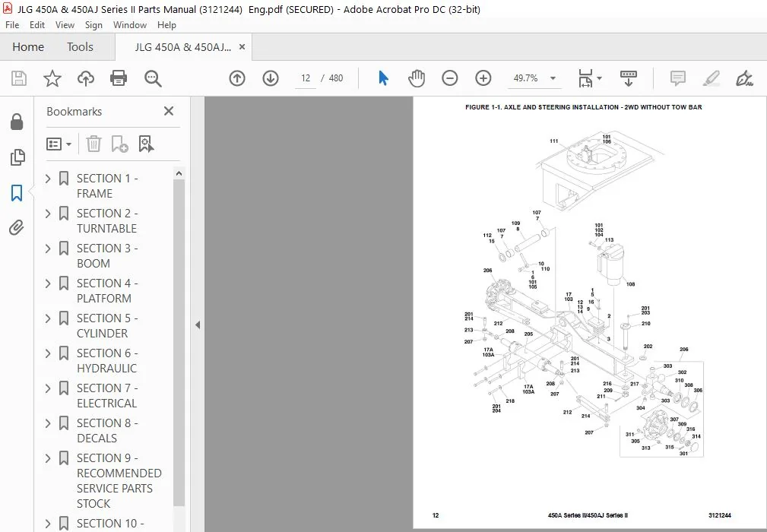Click the 49.7% zoom value field
767x532 pixels.
pos(526,78)
